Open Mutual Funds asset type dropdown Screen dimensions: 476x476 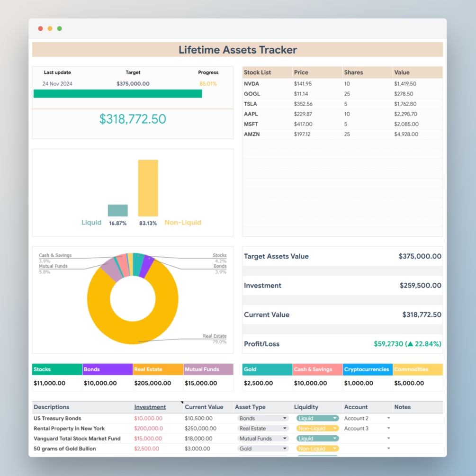click(x=262, y=439)
